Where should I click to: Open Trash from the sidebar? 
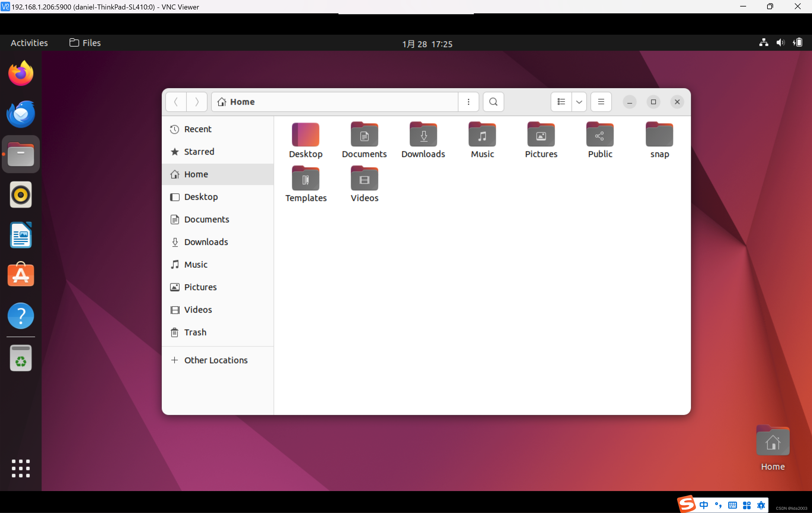(195, 332)
